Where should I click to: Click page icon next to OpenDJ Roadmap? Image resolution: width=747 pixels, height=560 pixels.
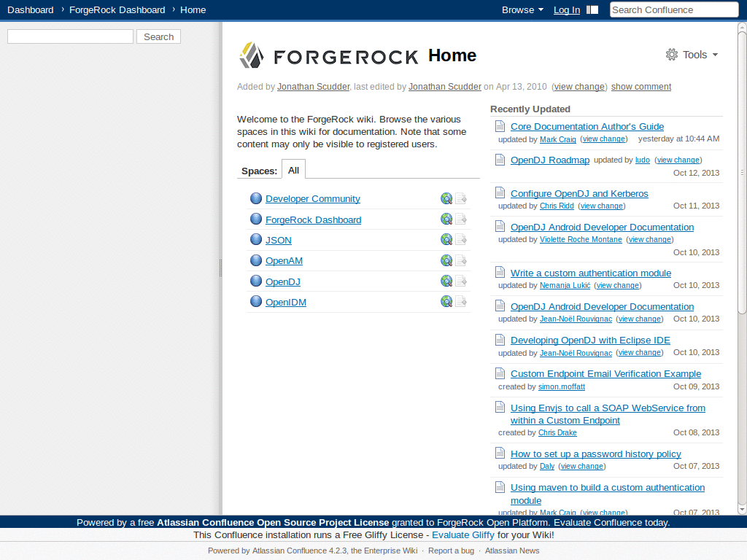tap(500, 160)
